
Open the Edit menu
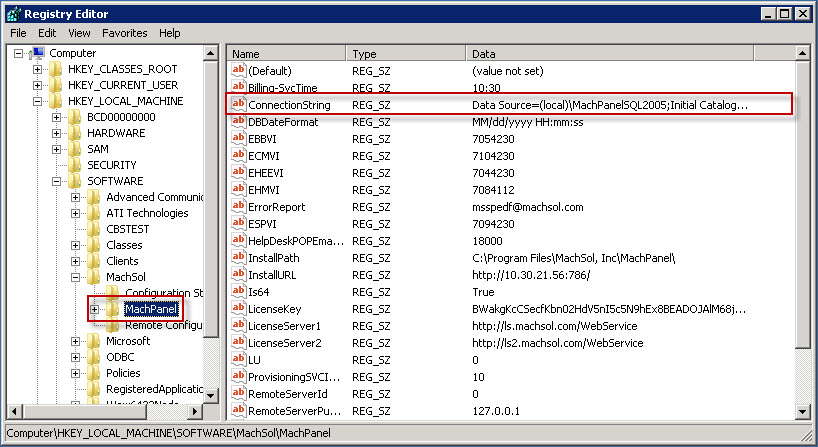pos(47,33)
